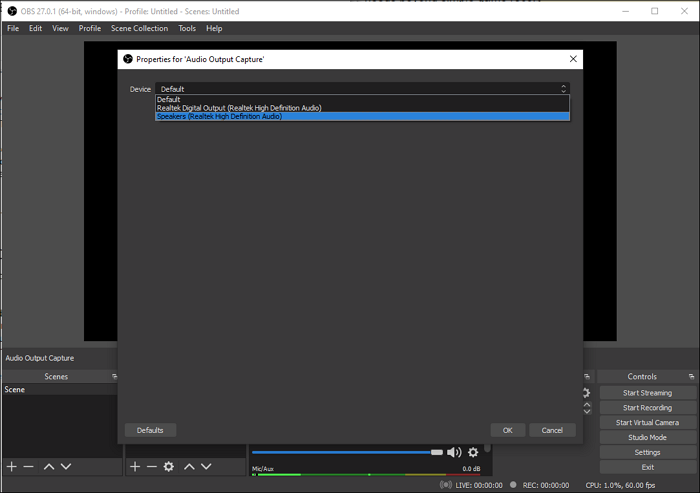The image size is (700, 493).
Task: Click the transition duration down arrow
Action: (587, 411)
